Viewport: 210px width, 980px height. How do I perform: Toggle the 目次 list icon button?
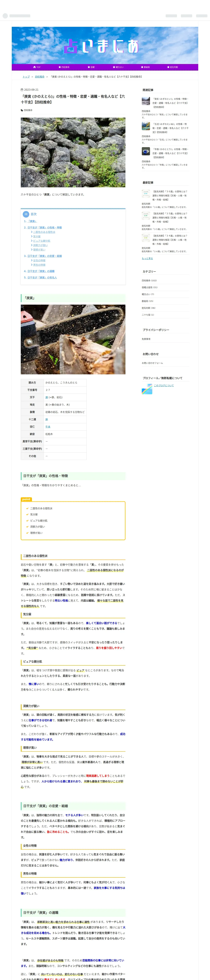[26, 214]
